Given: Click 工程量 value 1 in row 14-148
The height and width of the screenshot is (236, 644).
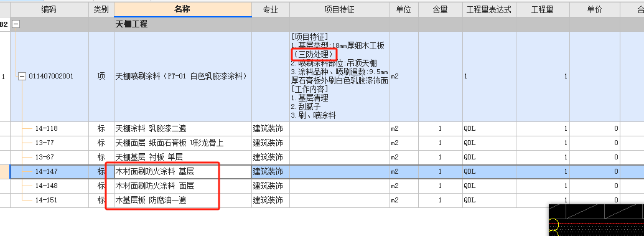Looking at the screenshot, I should (543, 186).
